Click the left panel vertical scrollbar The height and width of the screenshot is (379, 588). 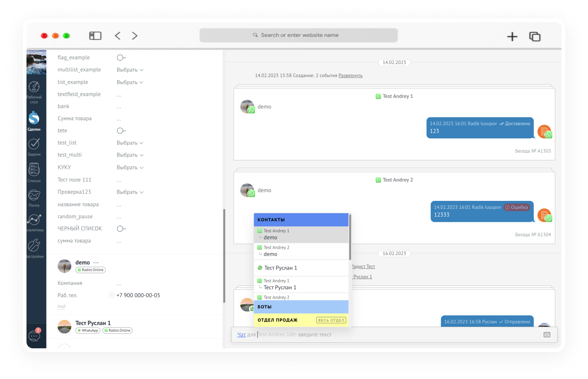pos(224,256)
